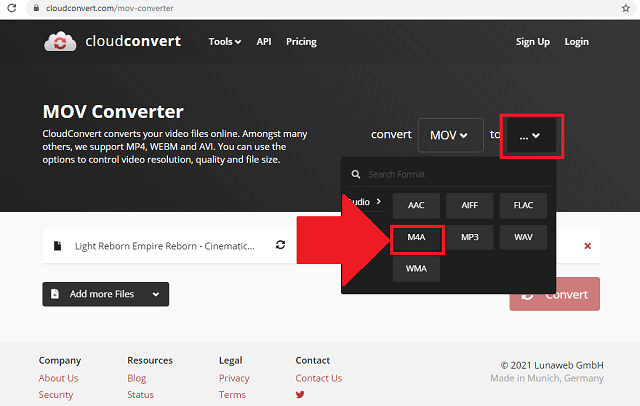Click the Add more Files button

106,294
